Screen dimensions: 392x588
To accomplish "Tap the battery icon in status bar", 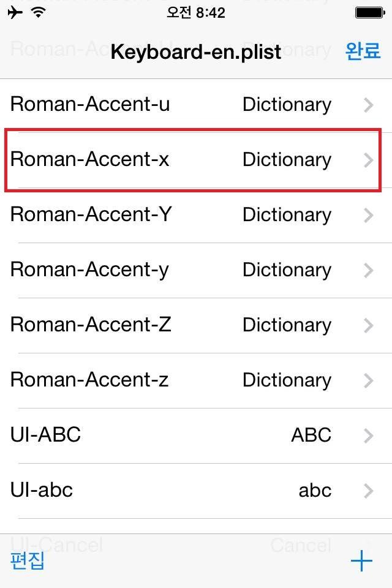I will [369, 12].
